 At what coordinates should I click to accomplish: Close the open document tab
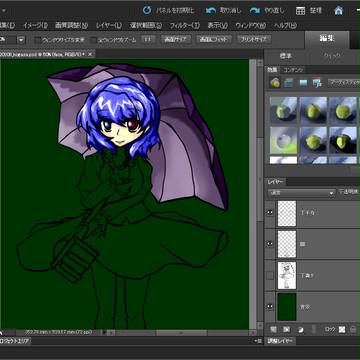(90, 54)
